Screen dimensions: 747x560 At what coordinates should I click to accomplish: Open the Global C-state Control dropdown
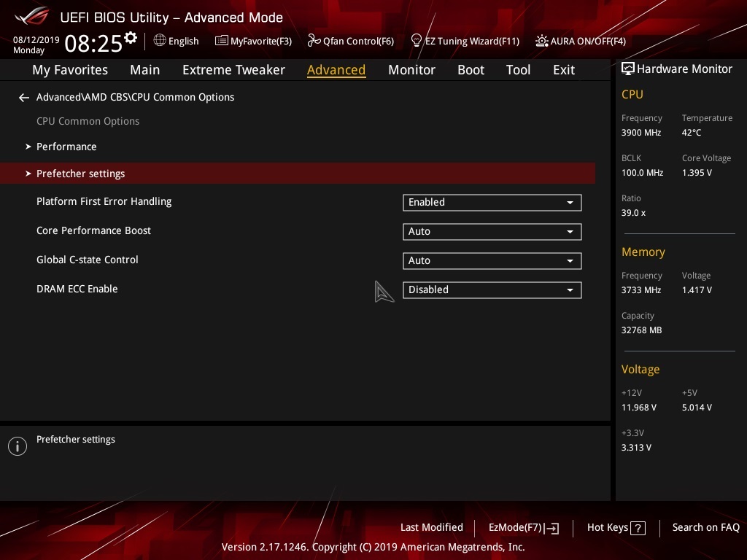(492, 260)
